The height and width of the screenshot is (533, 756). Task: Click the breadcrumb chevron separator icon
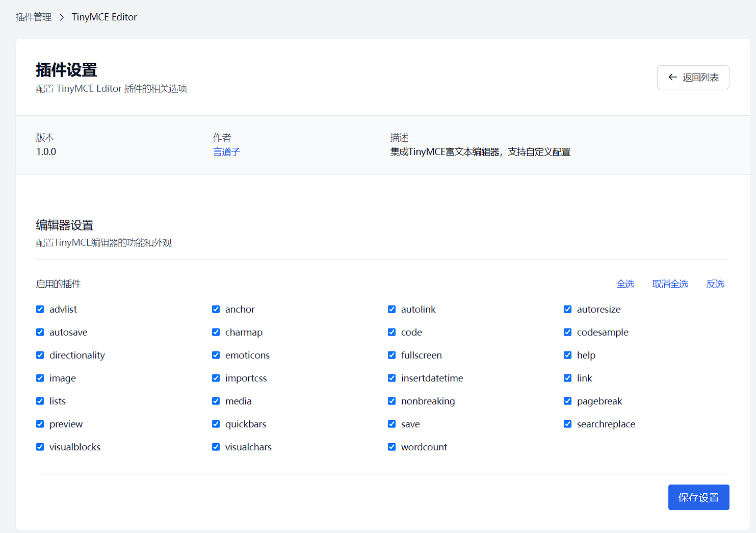(62, 17)
